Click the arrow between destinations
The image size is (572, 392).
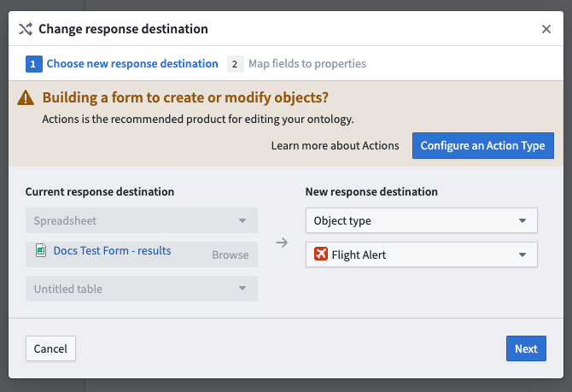(x=282, y=243)
